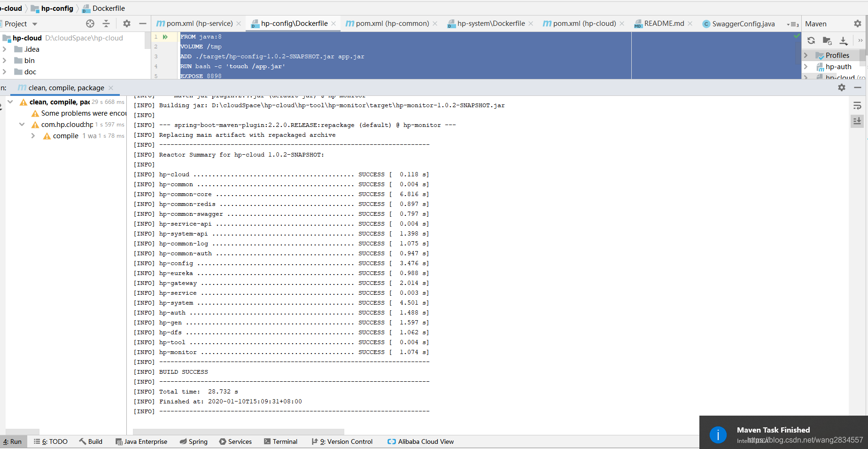The image size is (868, 449).
Task: Select 'Some problems were encountered' warning
Action: [79, 113]
